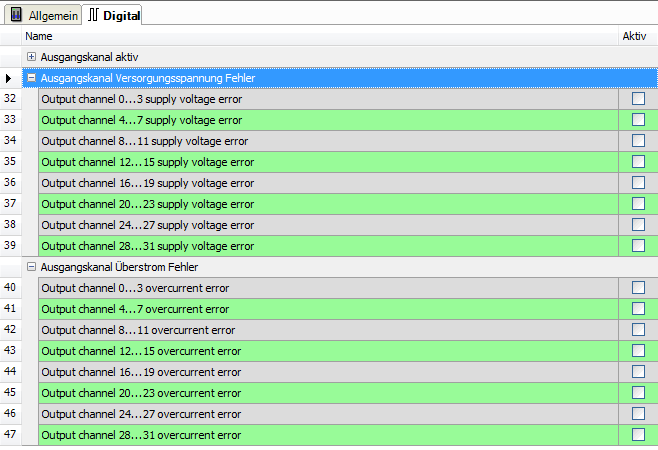Click row number 40 header
This screenshot has width=658, height=450.
[x=10, y=288]
